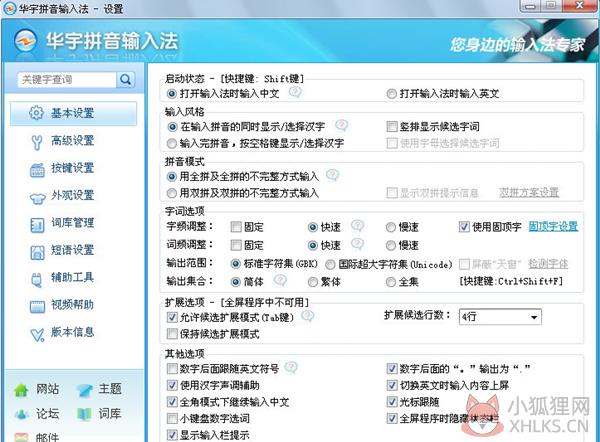Click help bubble next to 词频调整 快速
The image size is (600, 442).
pos(357,243)
